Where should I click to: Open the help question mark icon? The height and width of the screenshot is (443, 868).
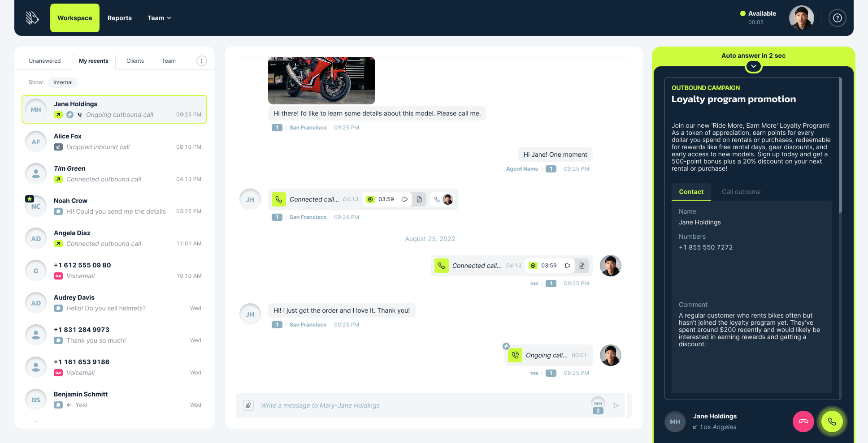[837, 18]
